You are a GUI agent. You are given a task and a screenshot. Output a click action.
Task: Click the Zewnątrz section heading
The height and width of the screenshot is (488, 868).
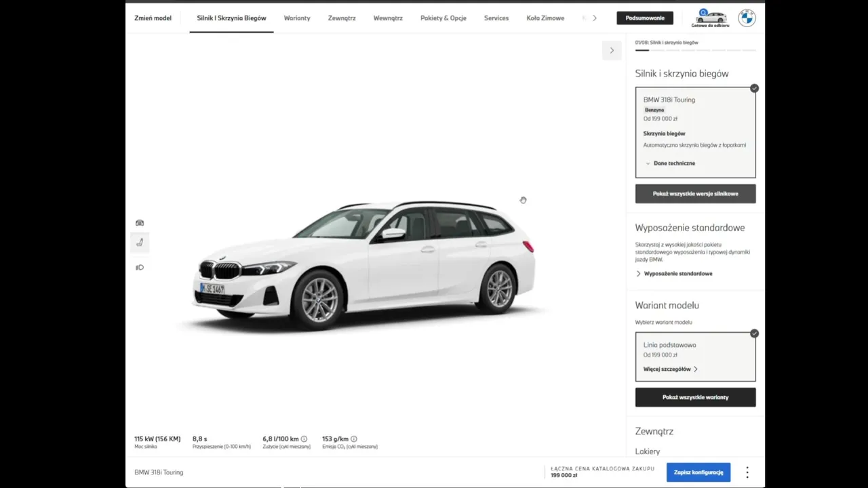coord(654,431)
